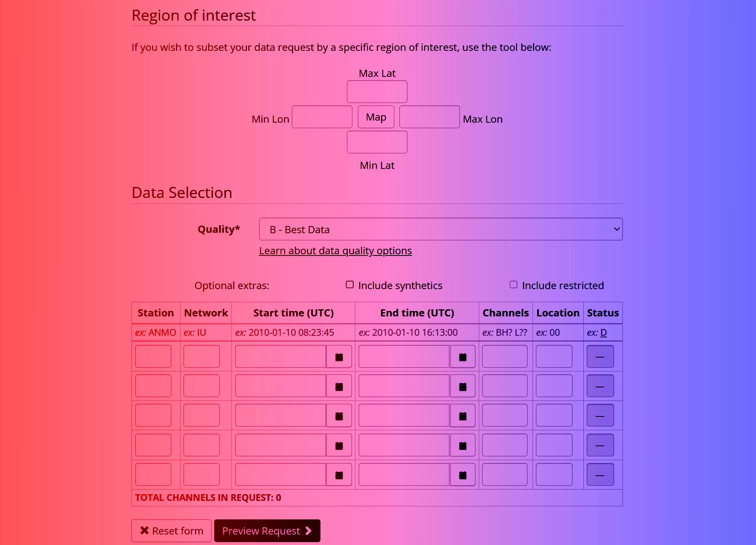Enable the Include restricted option
This screenshot has width=756, height=545.
point(513,284)
